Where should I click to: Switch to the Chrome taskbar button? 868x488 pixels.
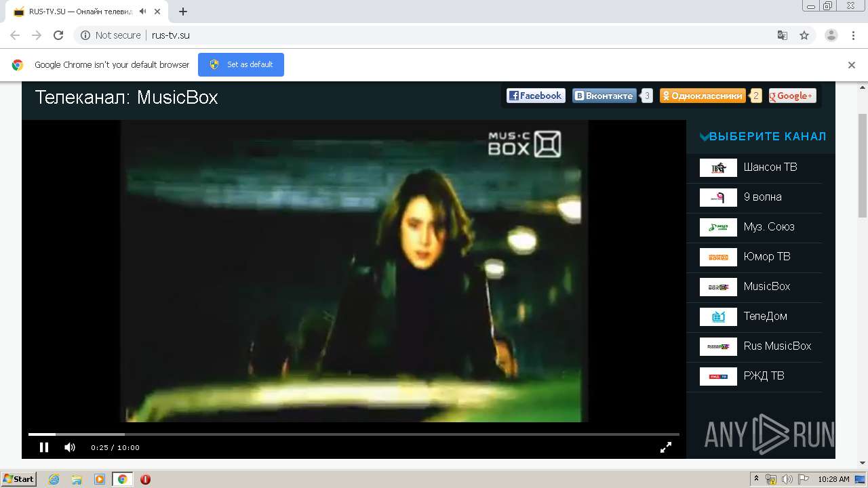pos(122,479)
